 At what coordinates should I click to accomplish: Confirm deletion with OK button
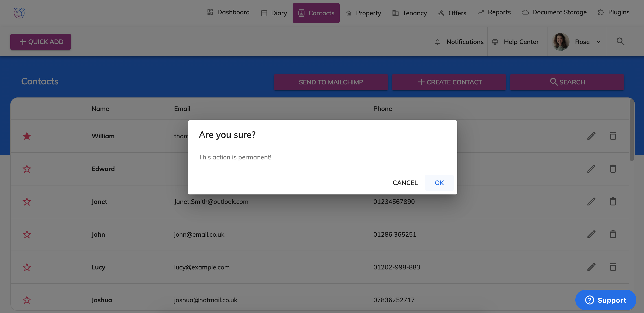pyautogui.click(x=439, y=183)
